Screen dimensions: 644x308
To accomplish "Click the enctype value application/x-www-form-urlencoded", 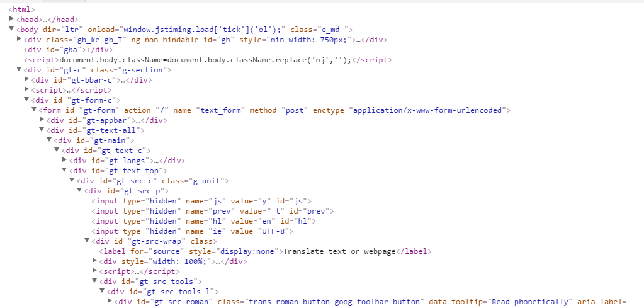I will coord(428,110).
